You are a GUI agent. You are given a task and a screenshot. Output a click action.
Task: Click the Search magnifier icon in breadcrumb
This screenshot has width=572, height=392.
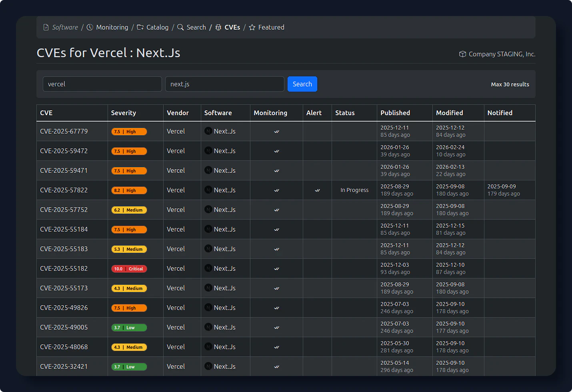click(x=180, y=27)
